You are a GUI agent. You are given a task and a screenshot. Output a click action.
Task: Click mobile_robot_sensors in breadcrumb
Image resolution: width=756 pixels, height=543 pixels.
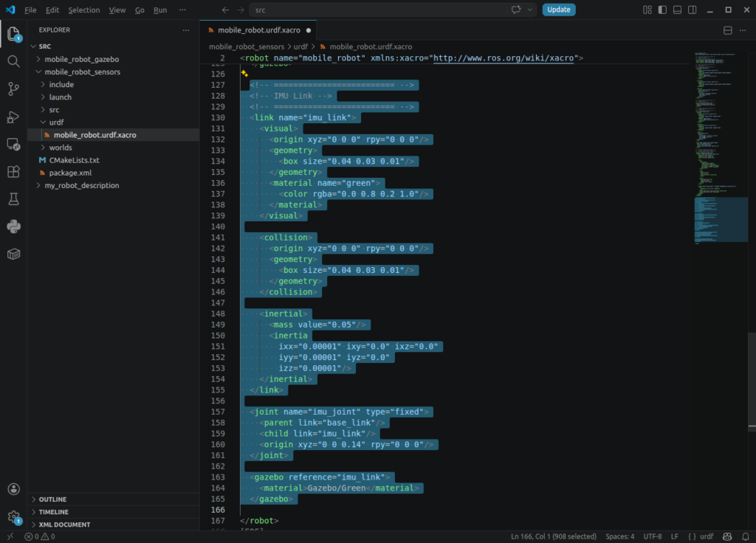point(247,46)
